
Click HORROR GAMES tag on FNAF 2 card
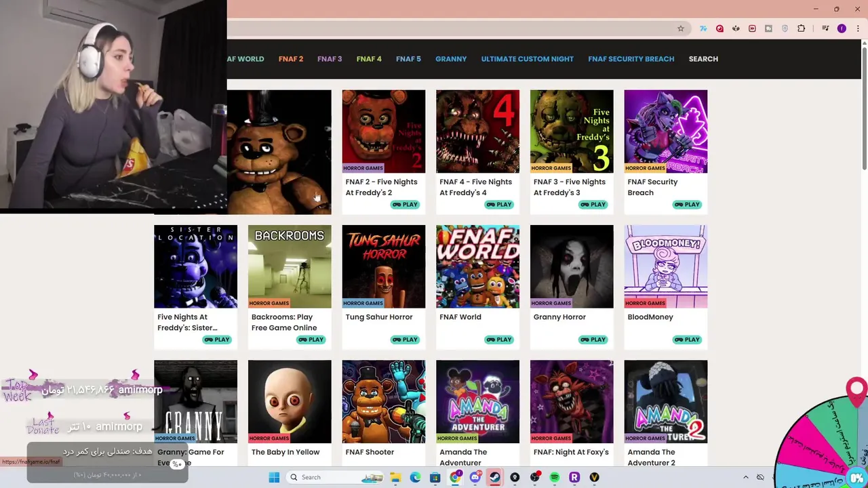click(363, 168)
